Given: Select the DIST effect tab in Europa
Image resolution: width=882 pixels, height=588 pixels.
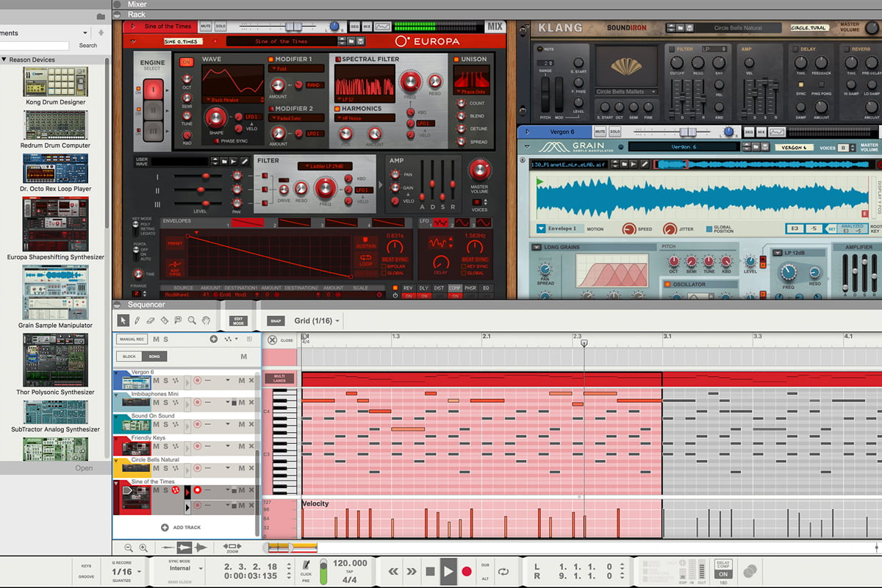Looking at the screenshot, I should (440, 287).
